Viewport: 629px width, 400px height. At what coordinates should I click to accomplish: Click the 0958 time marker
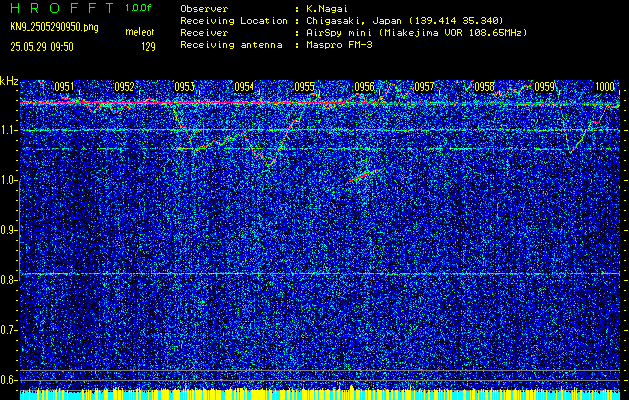[485, 87]
